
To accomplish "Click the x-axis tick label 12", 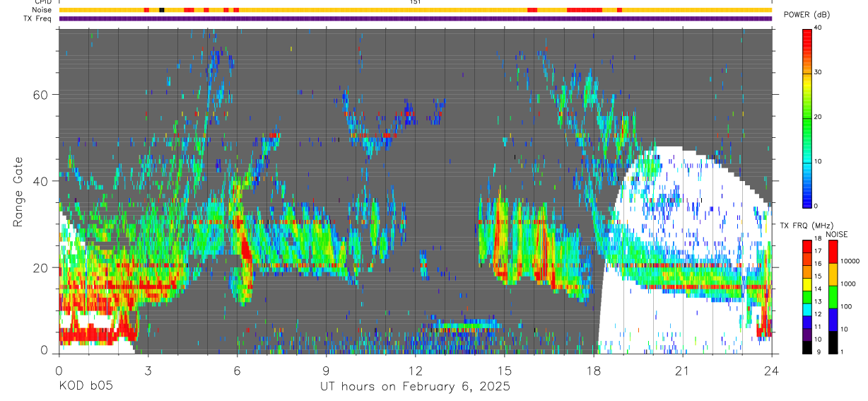I will point(416,370).
